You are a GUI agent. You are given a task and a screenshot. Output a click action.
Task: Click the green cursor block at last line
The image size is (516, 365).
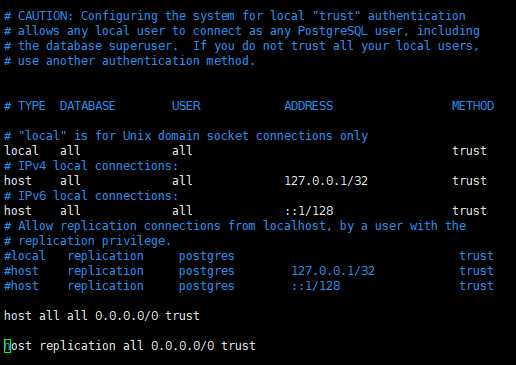pos(7,346)
